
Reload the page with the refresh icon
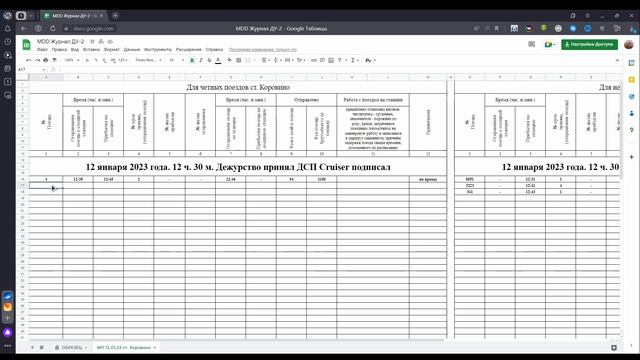point(53,28)
